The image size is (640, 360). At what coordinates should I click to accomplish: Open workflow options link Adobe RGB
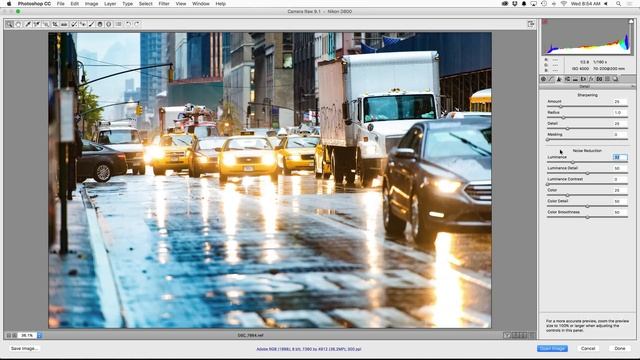coord(309,349)
